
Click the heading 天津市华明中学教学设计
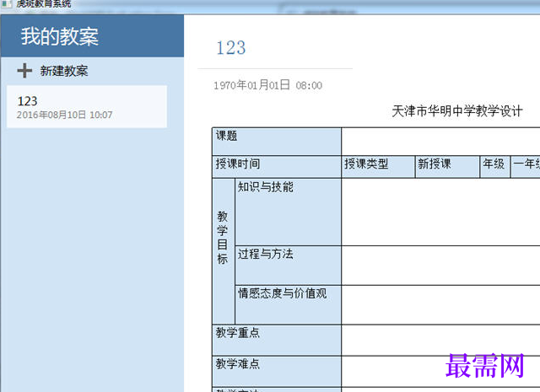click(457, 111)
